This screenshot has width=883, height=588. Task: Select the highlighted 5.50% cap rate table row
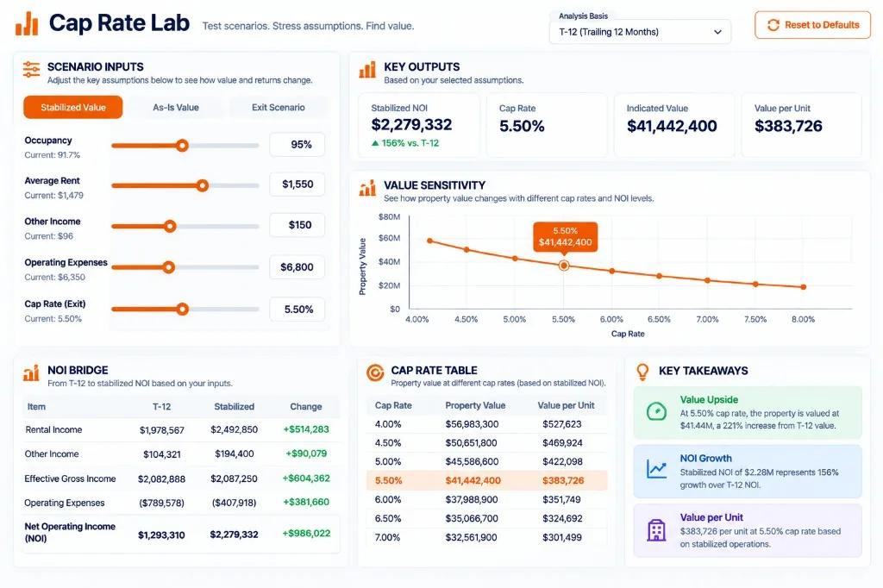pyautogui.click(x=487, y=480)
